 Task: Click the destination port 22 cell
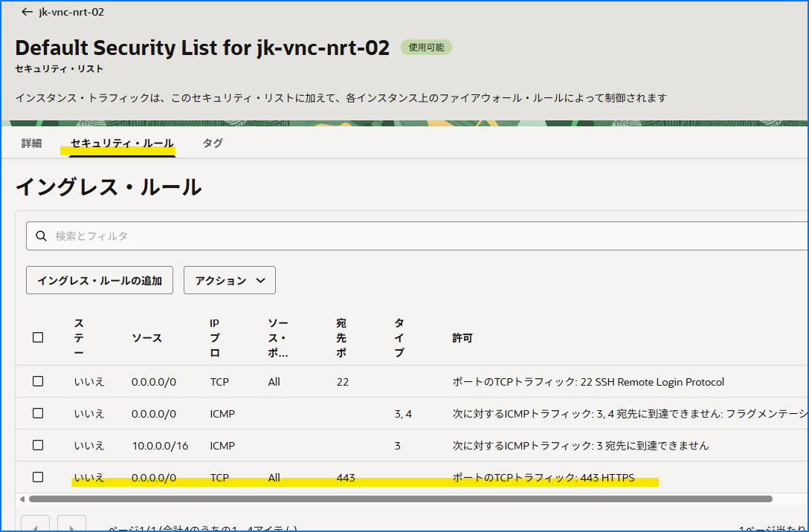coord(343,382)
